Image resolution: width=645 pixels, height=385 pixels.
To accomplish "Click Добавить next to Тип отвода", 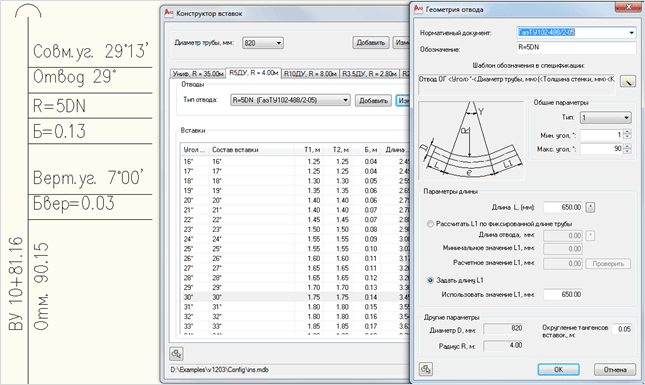I will 373,100.
